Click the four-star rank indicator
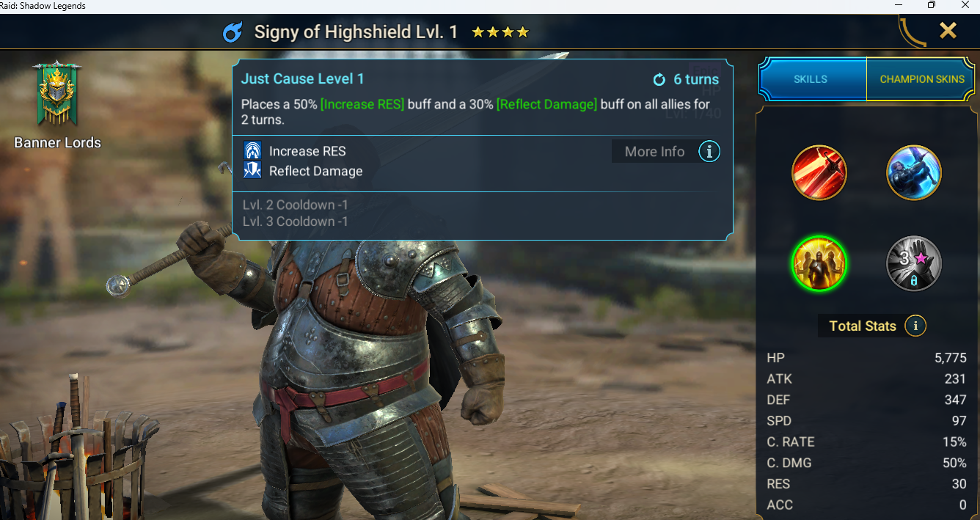Image resolution: width=980 pixels, height=520 pixels. click(500, 32)
